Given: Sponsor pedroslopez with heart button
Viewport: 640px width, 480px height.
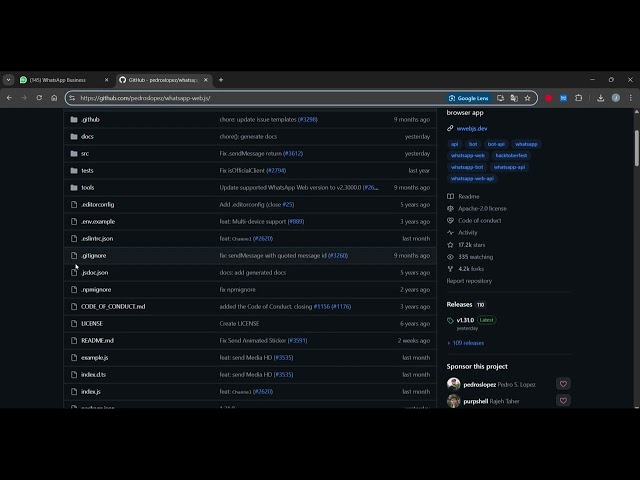Looking at the screenshot, I should coord(563,384).
